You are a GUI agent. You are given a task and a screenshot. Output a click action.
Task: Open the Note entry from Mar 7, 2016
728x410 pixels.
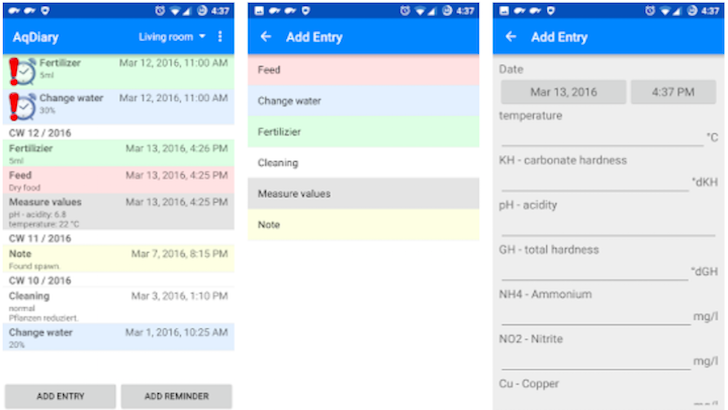click(x=119, y=259)
